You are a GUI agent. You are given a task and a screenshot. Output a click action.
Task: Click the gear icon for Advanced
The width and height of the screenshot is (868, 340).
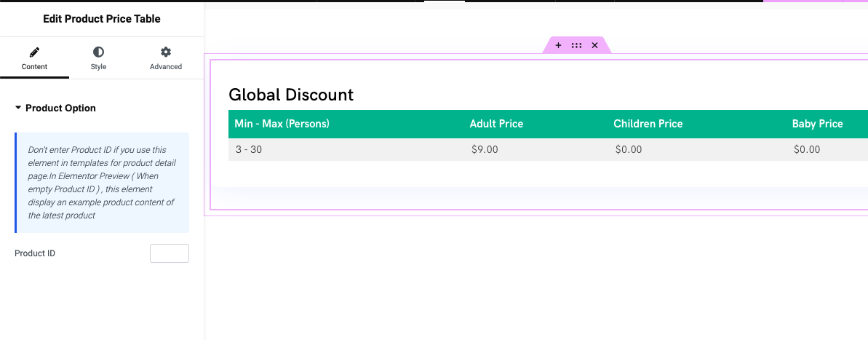(165, 52)
